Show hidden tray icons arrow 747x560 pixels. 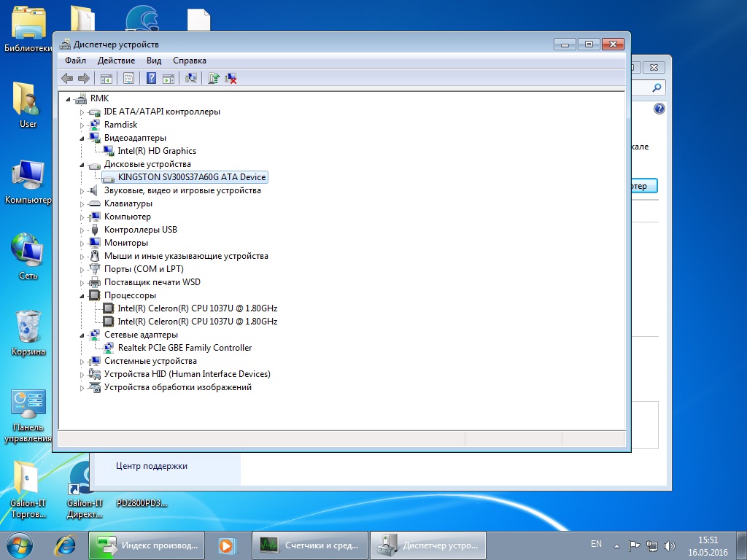(616, 546)
